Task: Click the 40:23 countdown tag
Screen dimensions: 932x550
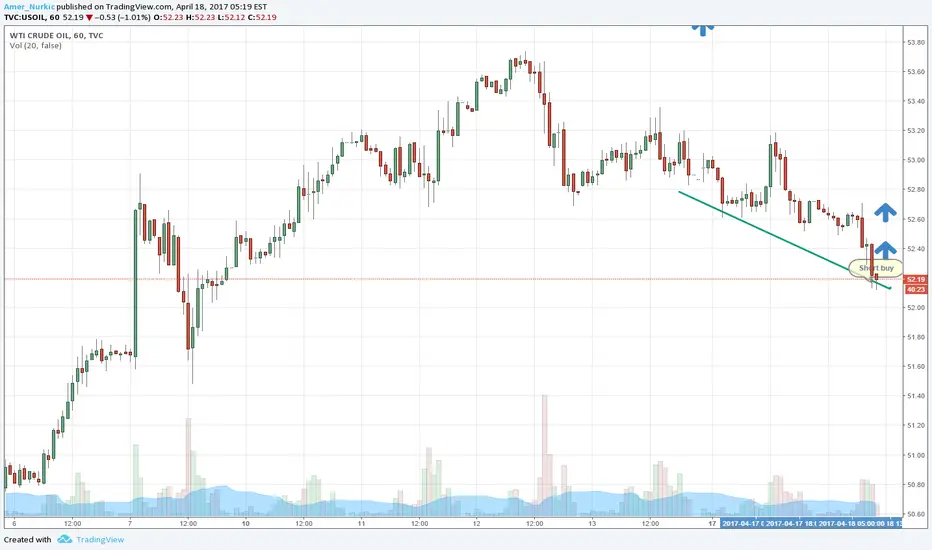Action: [915, 289]
